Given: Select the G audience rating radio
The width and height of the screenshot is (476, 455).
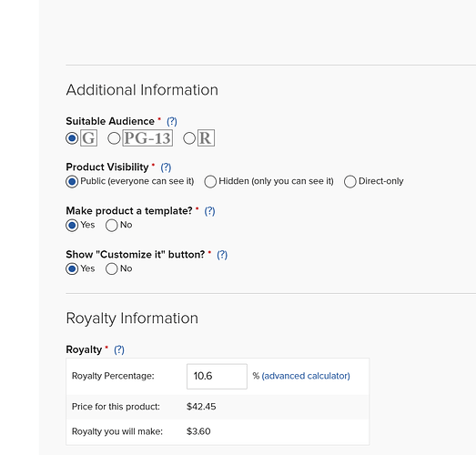Looking at the screenshot, I should [72, 138].
